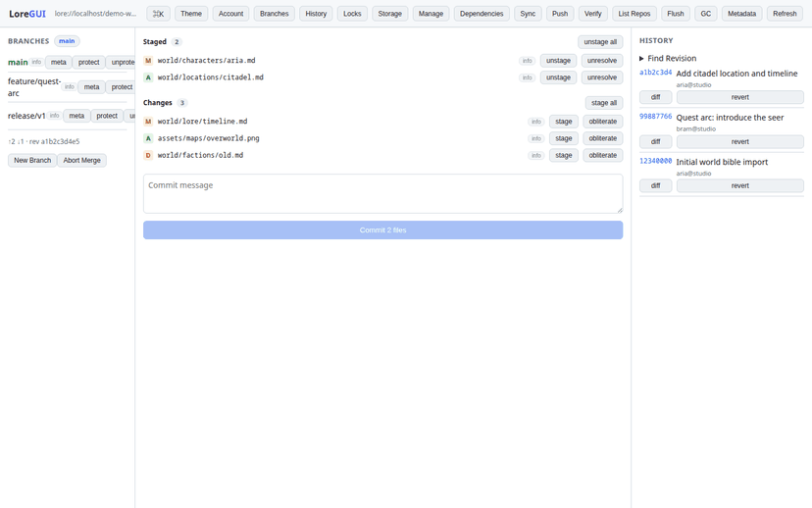Open revision a1b2c3d4 hash link
Viewport: 812px width, 508px height.
click(656, 73)
